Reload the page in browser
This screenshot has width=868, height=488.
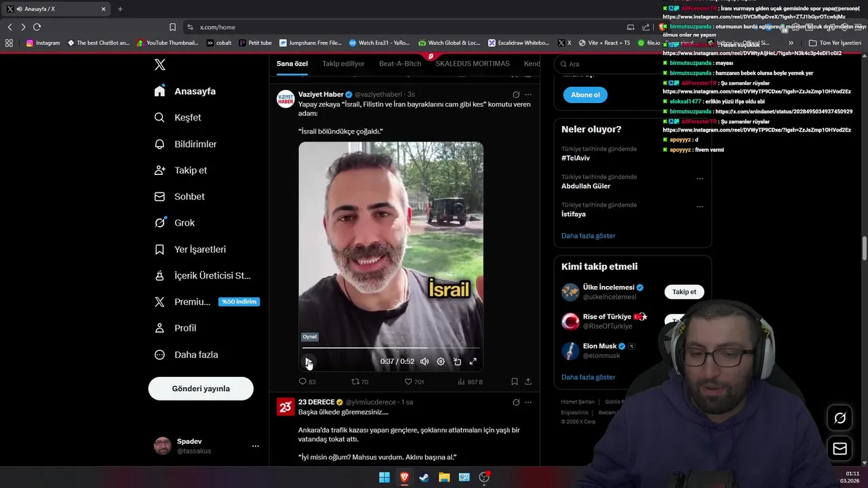pyautogui.click(x=37, y=27)
